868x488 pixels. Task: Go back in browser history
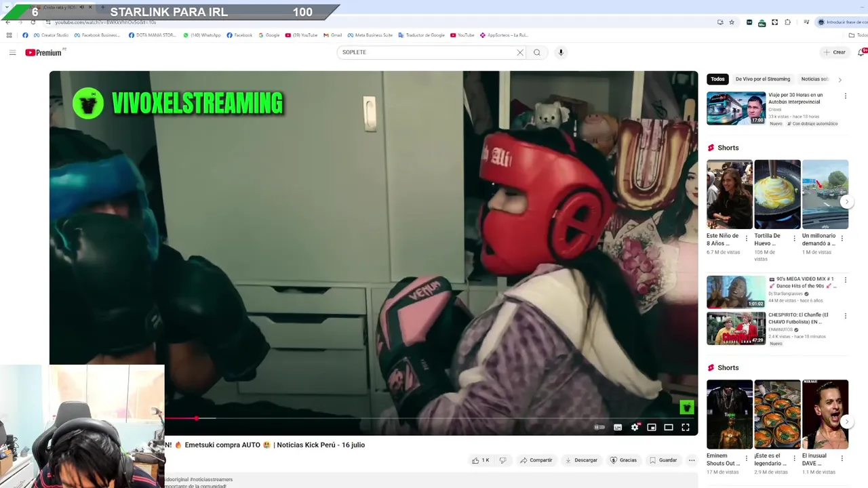pyautogui.click(x=7, y=22)
